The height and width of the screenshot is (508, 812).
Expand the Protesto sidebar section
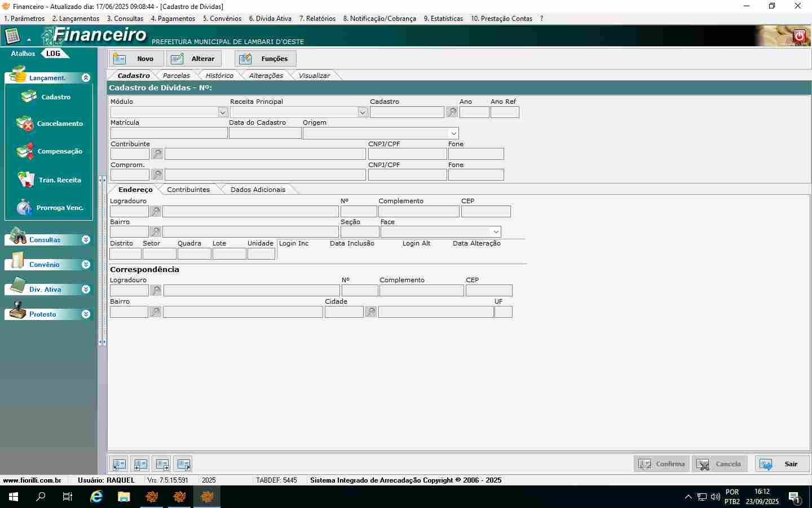86,314
